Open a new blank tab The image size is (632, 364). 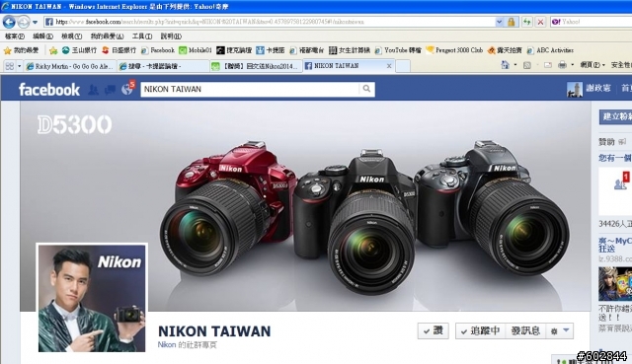point(403,66)
